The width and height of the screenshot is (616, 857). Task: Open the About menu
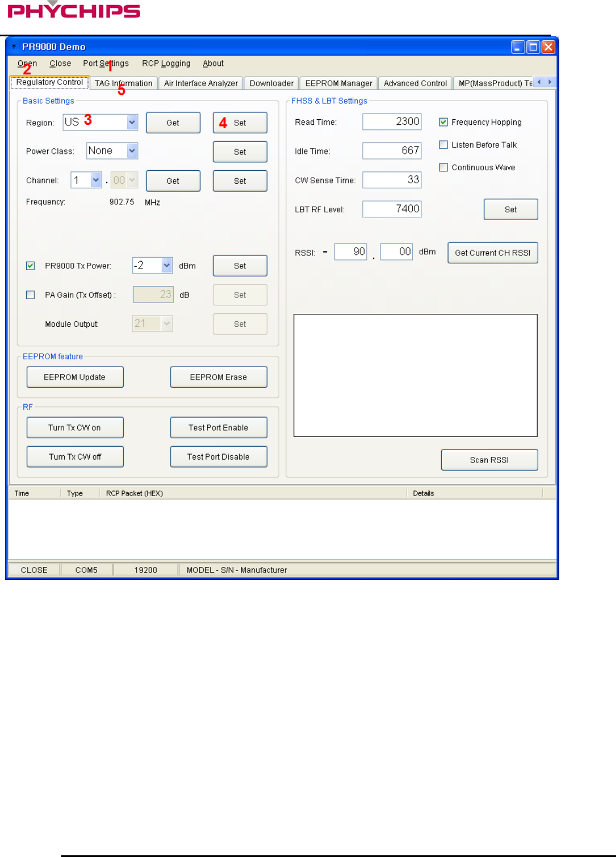[x=213, y=64]
